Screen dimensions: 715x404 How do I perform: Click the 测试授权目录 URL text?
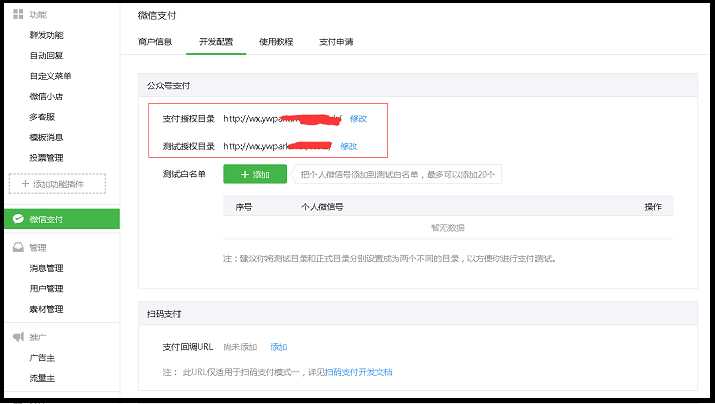pos(277,146)
